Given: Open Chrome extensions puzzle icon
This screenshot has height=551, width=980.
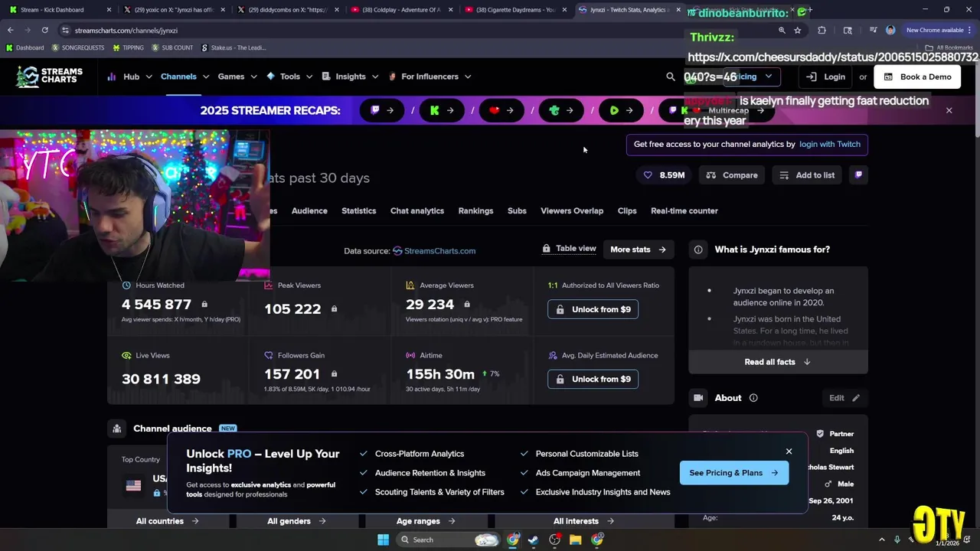Looking at the screenshot, I should click(x=822, y=30).
